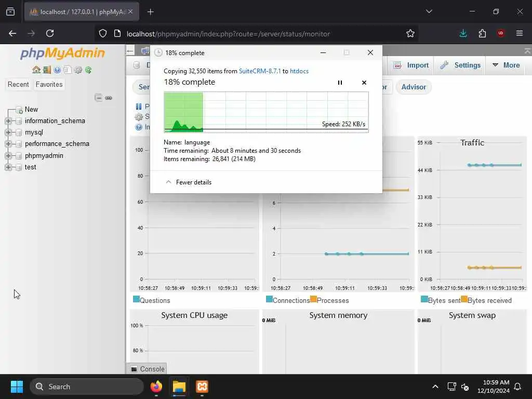Click the taskbar Search box
This screenshot has height=399, width=532.
(x=87, y=387)
